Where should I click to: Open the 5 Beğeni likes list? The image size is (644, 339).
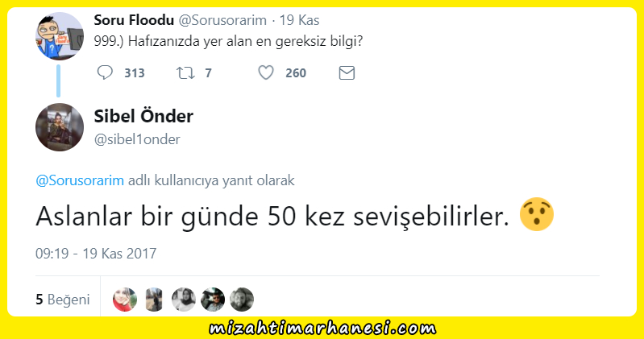tap(62, 300)
